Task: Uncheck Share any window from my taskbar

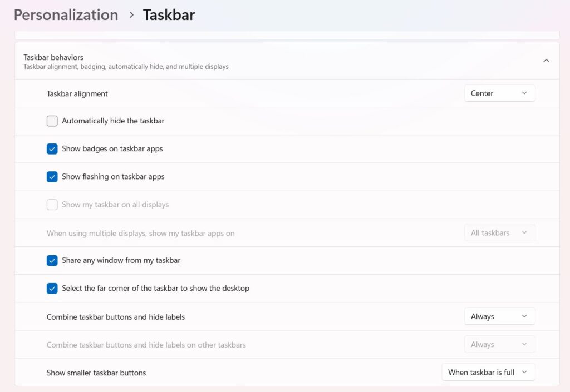Action: 52,260
